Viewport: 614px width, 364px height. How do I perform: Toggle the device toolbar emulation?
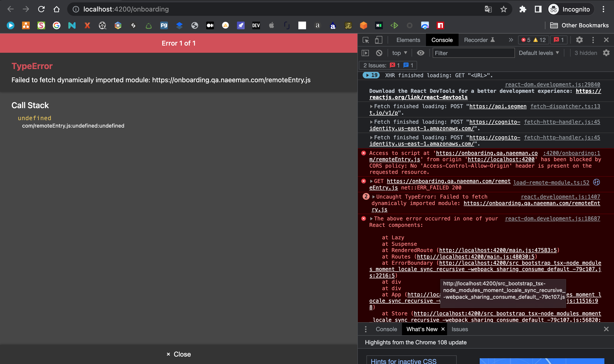point(378,40)
